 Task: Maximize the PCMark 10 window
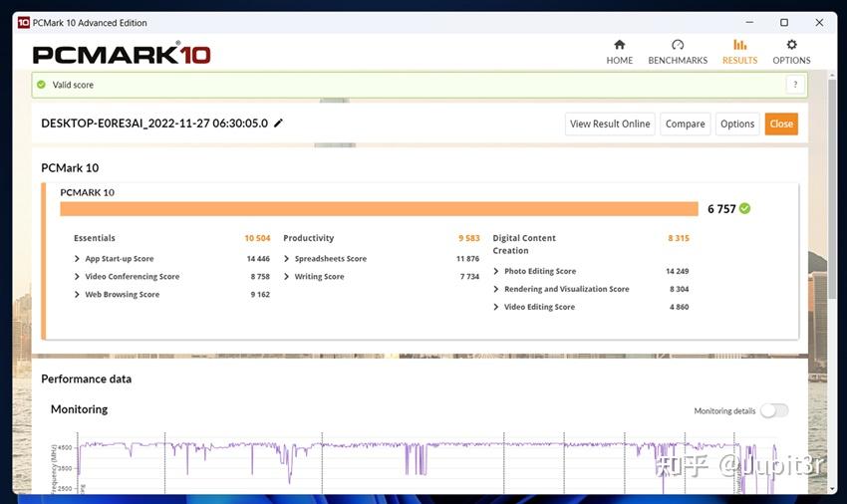784,23
